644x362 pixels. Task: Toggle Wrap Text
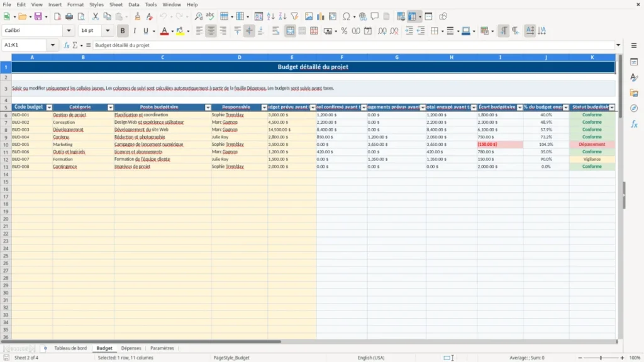(275, 31)
